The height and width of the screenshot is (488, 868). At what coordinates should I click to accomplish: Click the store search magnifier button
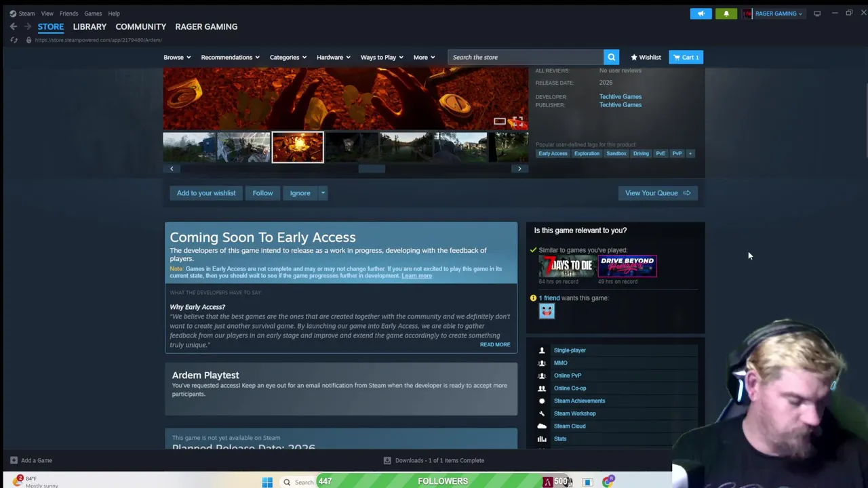tap(611, 57)
